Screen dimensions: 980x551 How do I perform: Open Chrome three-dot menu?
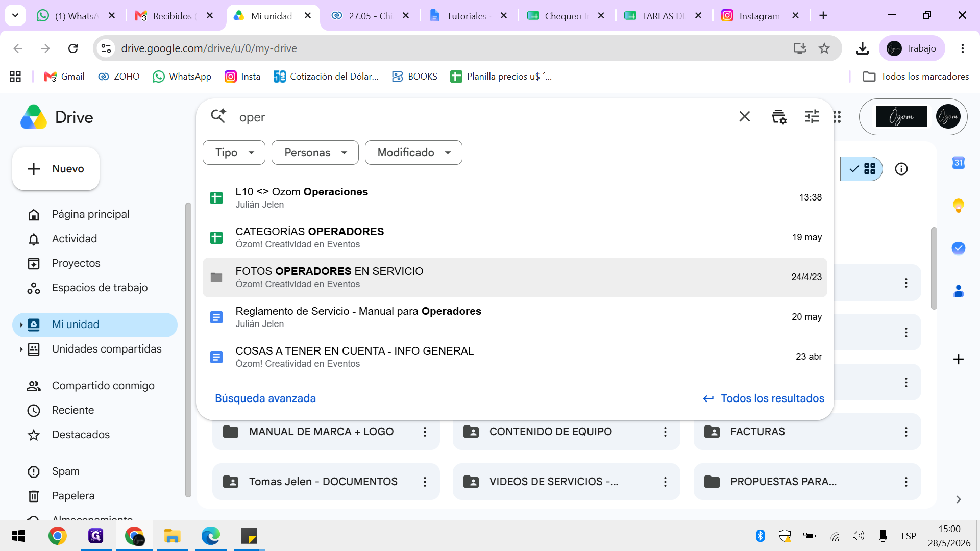pyautogui.click(x=963, y=48)
